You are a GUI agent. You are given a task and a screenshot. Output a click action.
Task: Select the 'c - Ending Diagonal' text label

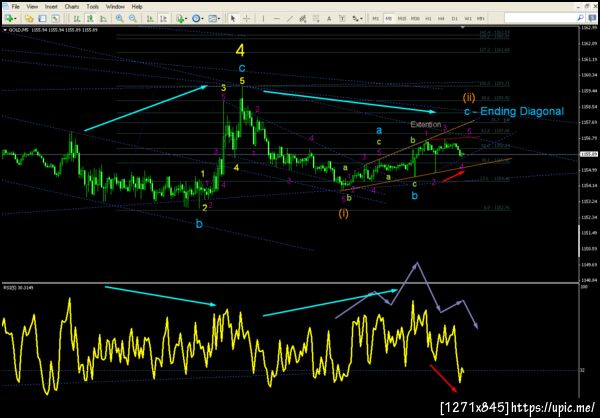(514, 111)
